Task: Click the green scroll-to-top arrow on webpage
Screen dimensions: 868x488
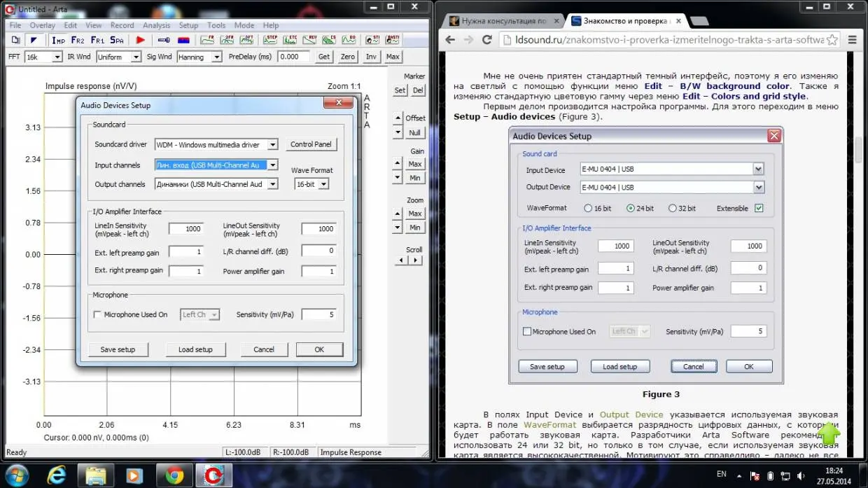Action: tap(828, 433)
